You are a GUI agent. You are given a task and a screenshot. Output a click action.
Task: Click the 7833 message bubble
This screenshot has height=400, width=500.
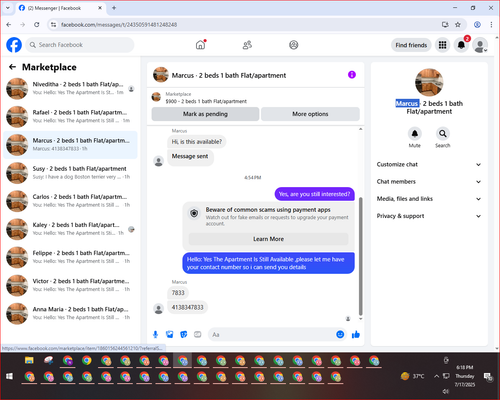point(178,293)
